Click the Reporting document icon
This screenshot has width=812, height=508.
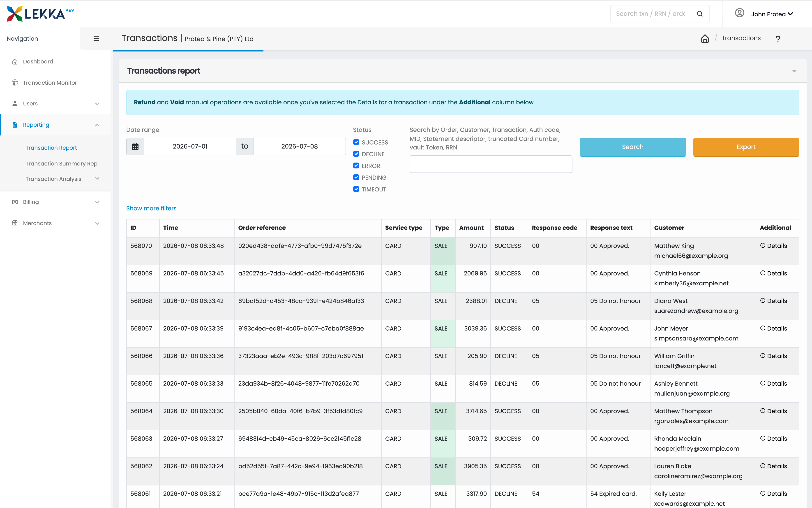[15, 125]
